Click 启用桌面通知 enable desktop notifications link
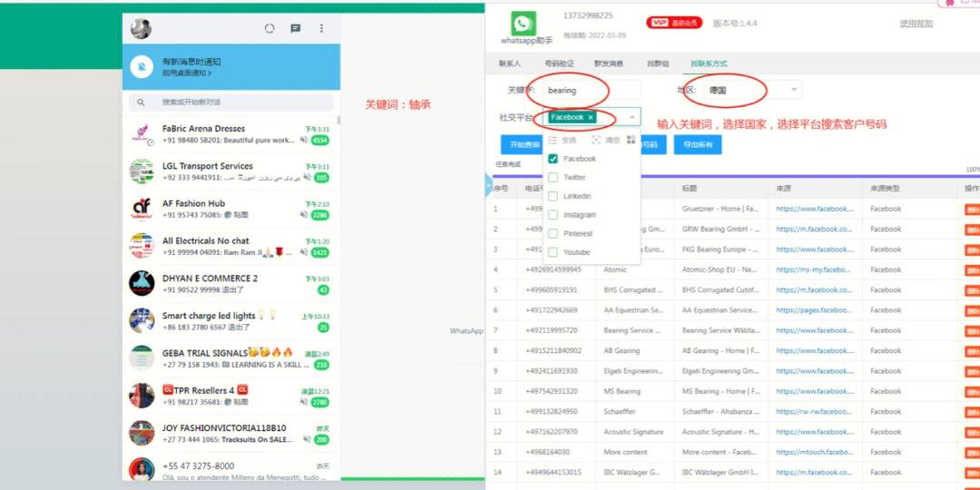This screenshot has width=980, height=490. [186, 73]
